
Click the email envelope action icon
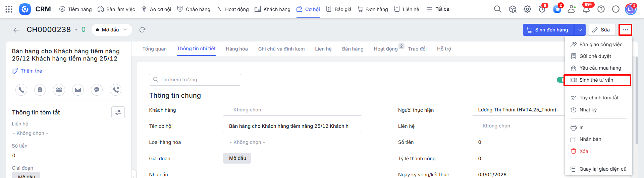(78, 90)
